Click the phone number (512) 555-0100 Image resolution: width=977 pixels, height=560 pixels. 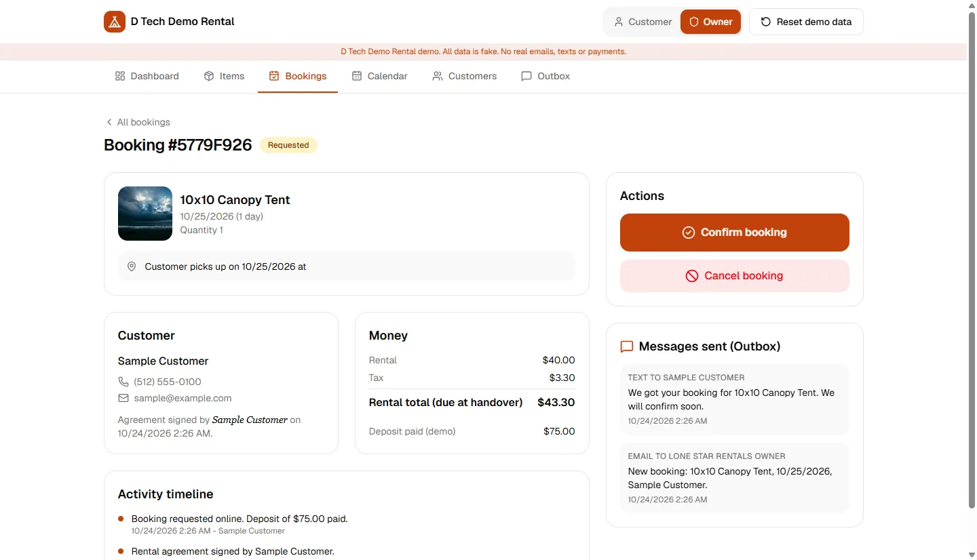[x=168, y=382]
